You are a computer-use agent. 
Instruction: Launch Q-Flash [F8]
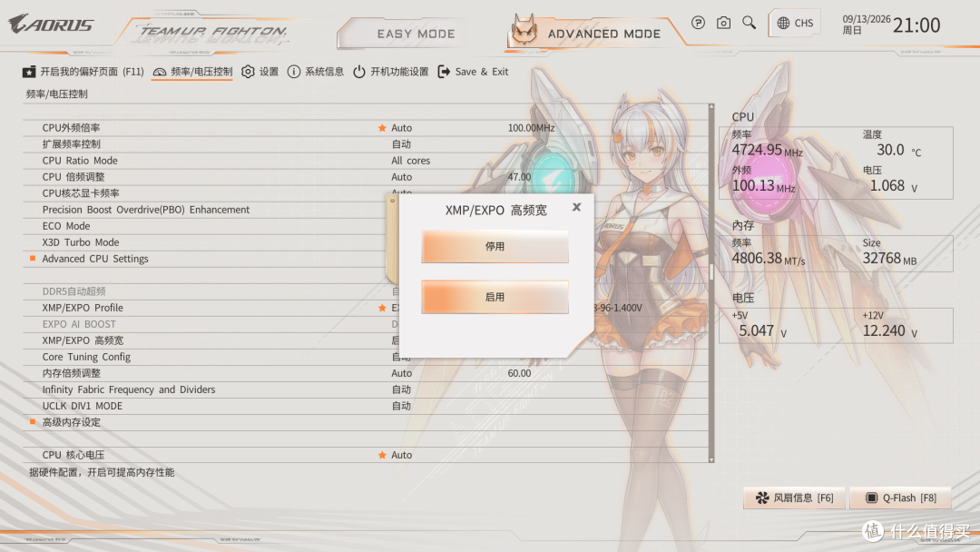click(x=901, y=498)
